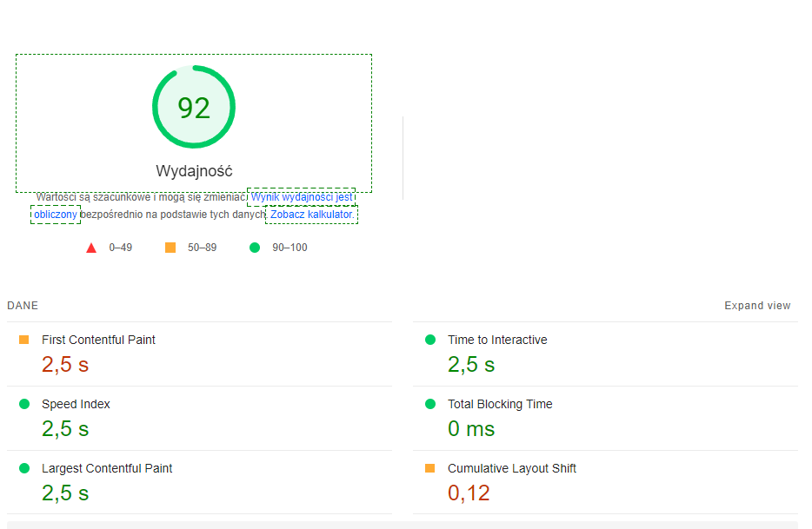Image resolution: width=812 pixels, height=529 pixels.
Task: Expand the metrics with Expand view
Action: 757,306
